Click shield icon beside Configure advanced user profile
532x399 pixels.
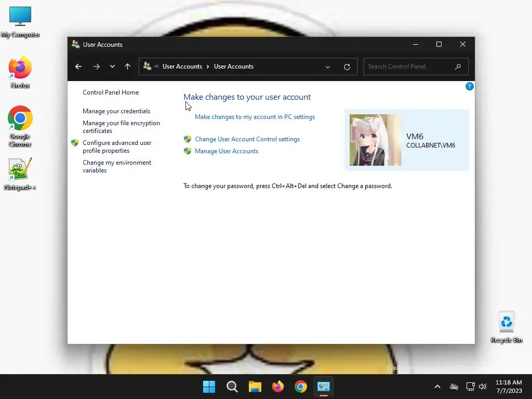75,143
